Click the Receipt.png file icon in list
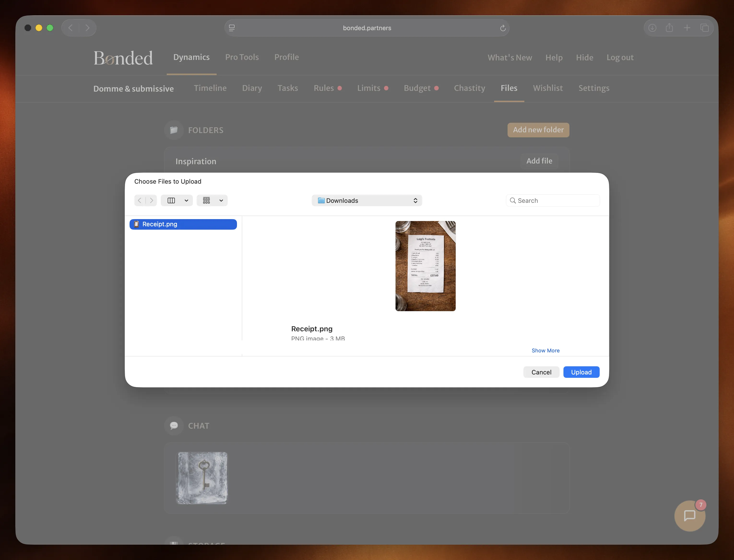 tap(136, 224)
